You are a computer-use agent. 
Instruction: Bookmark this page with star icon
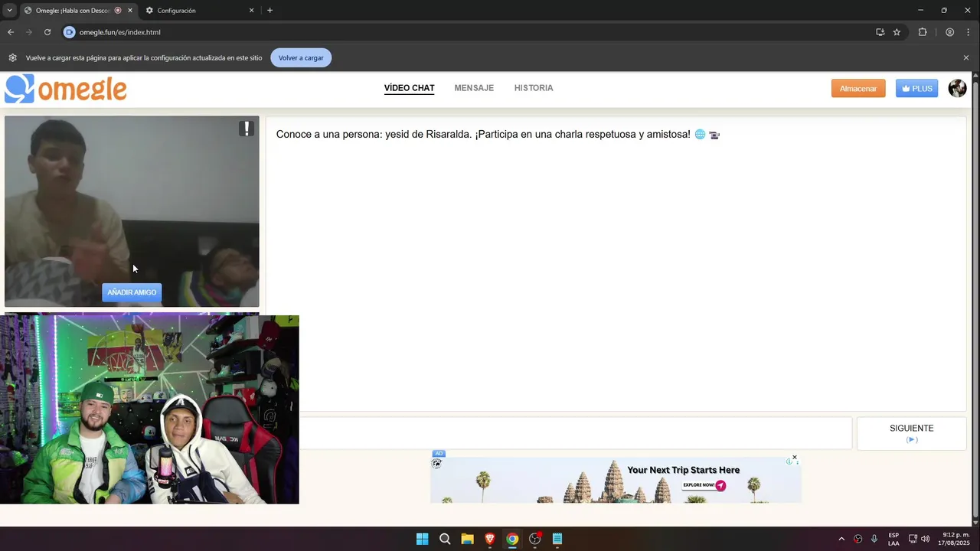[x=897, y=32]
